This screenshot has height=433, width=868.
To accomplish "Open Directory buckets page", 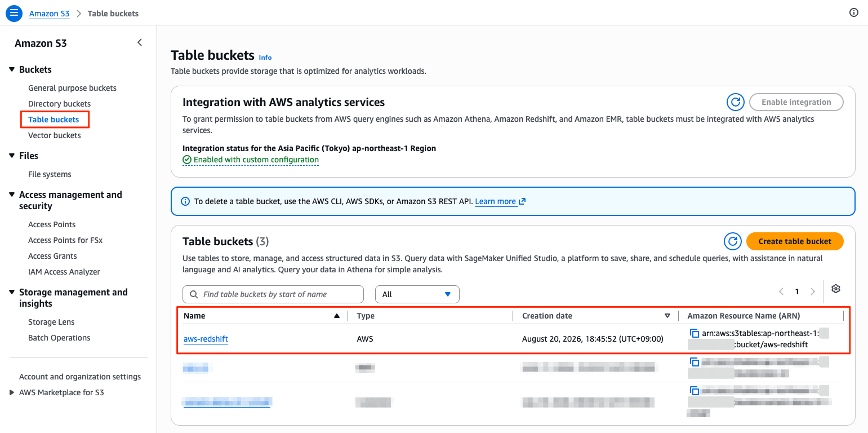I will pos(59,104).
